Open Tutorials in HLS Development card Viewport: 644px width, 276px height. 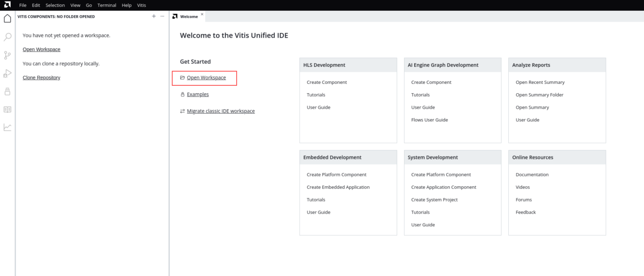click(x=316, y=95)
